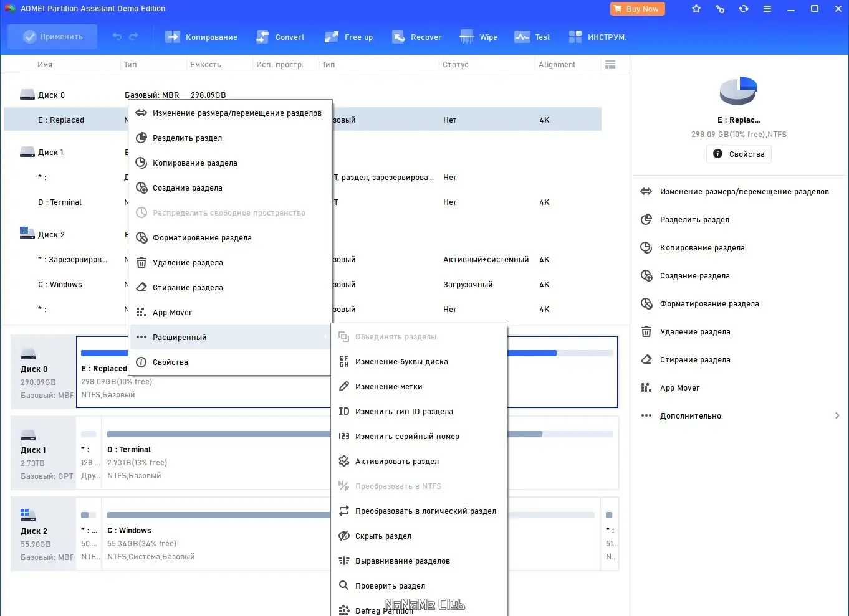Open the Convert tool in the toolbar
The height and width of the screenshot is (616, 849).
pyautogui.click(x=280, y=37)
